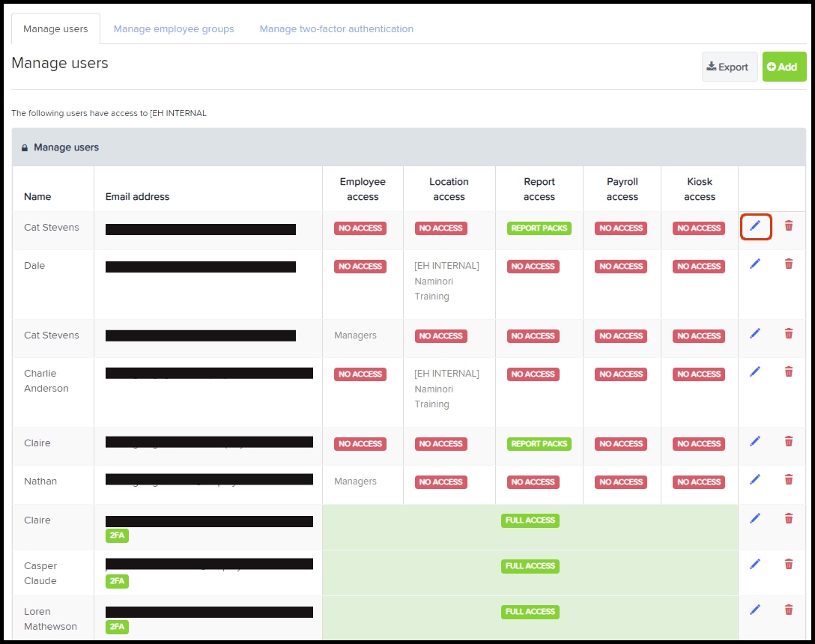The width and height of the screenshot is (815, 644).
Task: Click the 2FA badge under Casper Claude's email
Action: tap(117, 581)
